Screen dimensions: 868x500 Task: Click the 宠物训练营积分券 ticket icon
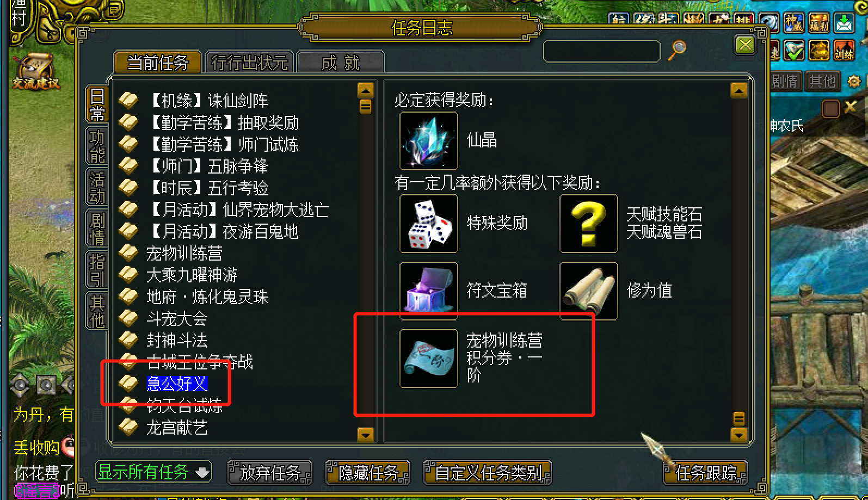click(x=429, y=359)
